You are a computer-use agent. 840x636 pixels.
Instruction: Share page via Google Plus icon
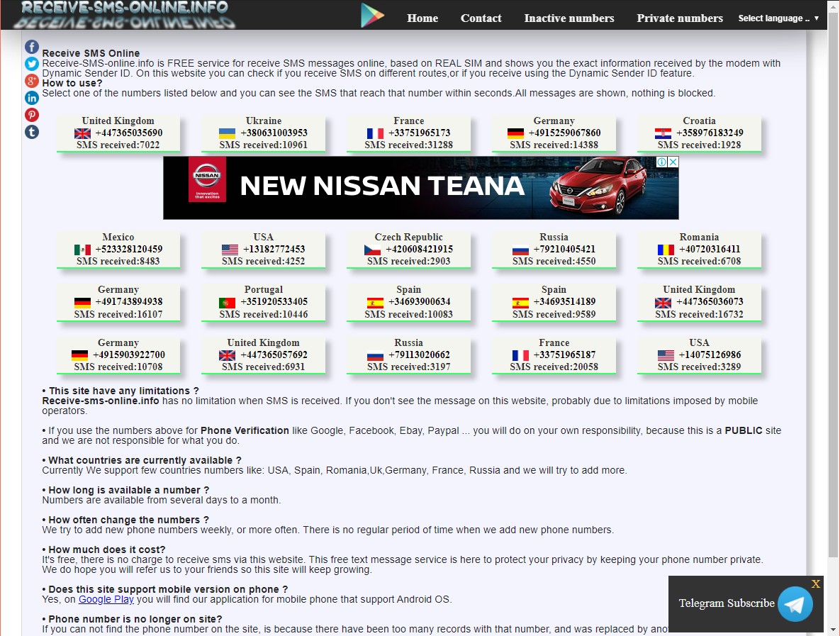click(32, 81)
